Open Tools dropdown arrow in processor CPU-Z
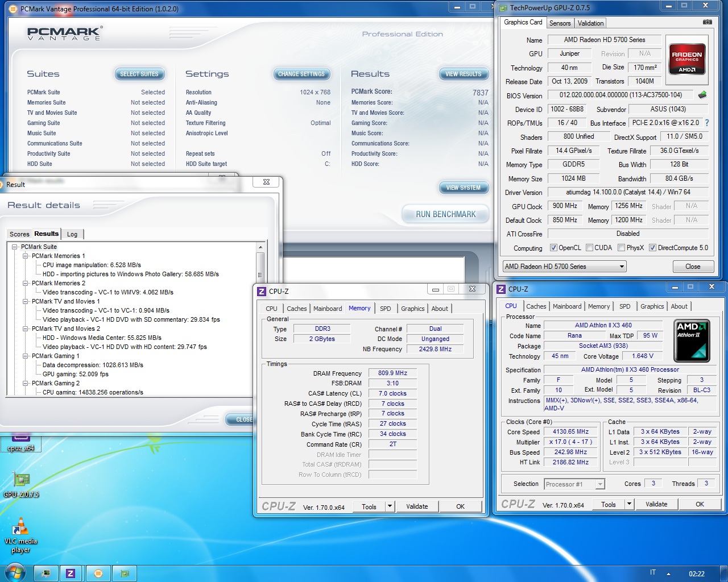 [x=629, y=504]
